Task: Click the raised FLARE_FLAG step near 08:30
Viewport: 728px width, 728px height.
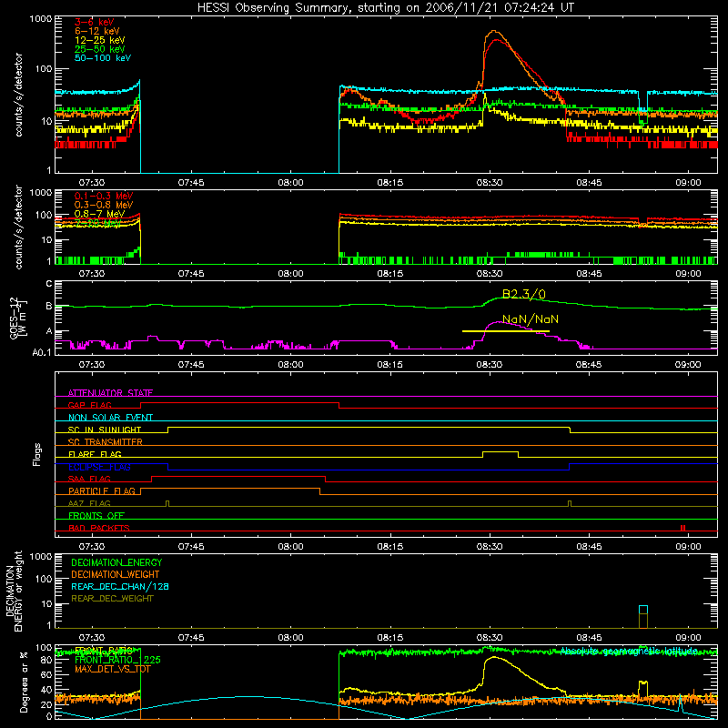Action: (x=500, y=453)
